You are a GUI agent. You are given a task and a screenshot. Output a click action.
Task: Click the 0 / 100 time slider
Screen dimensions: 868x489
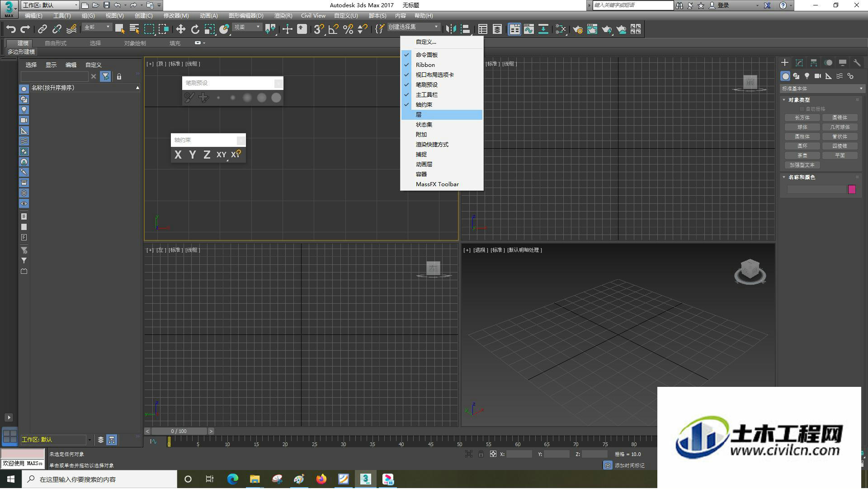pyautogui.click(x=179, y=432)
